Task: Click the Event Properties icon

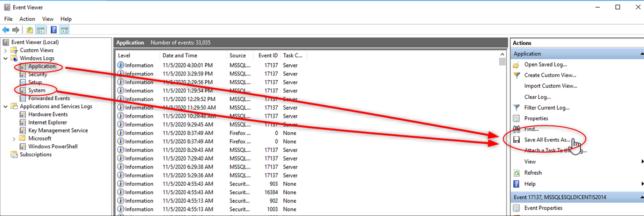Action: point(516,208)
